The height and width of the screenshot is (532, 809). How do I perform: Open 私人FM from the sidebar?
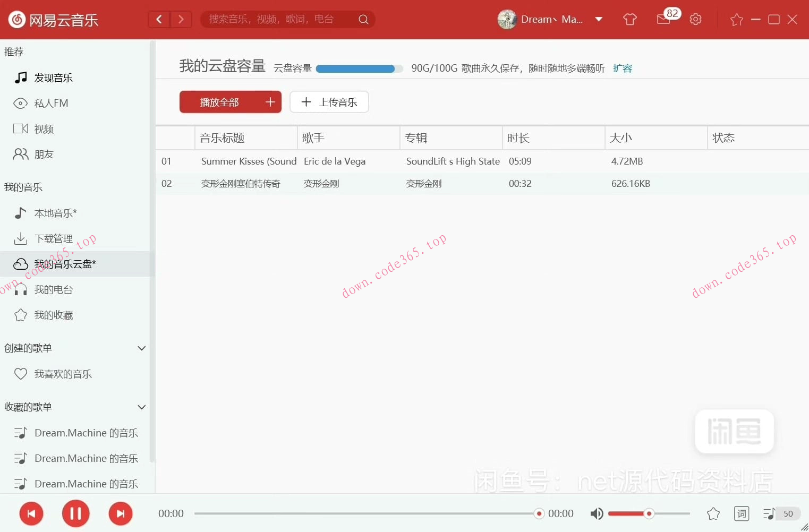click(x=50, y=103)
